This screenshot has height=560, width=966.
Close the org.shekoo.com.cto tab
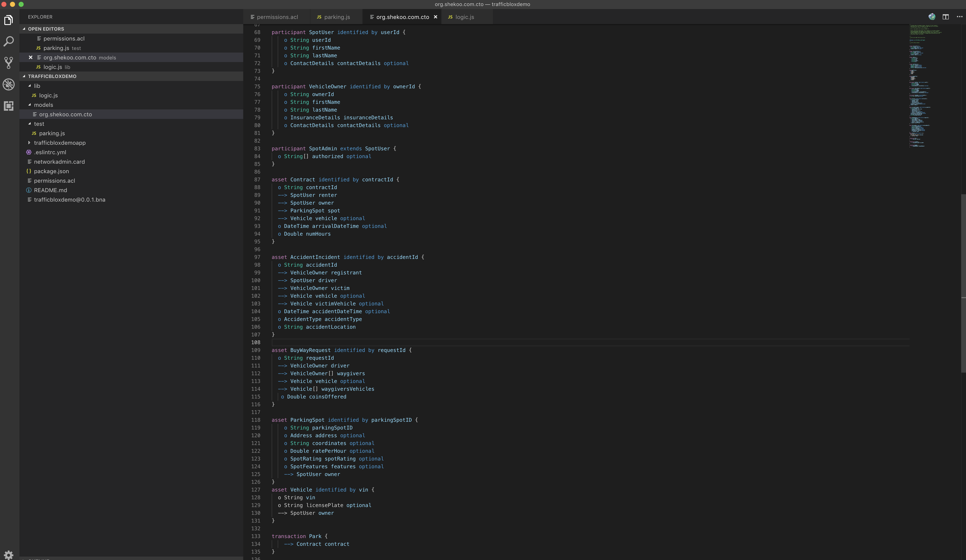tap(436, 17)
